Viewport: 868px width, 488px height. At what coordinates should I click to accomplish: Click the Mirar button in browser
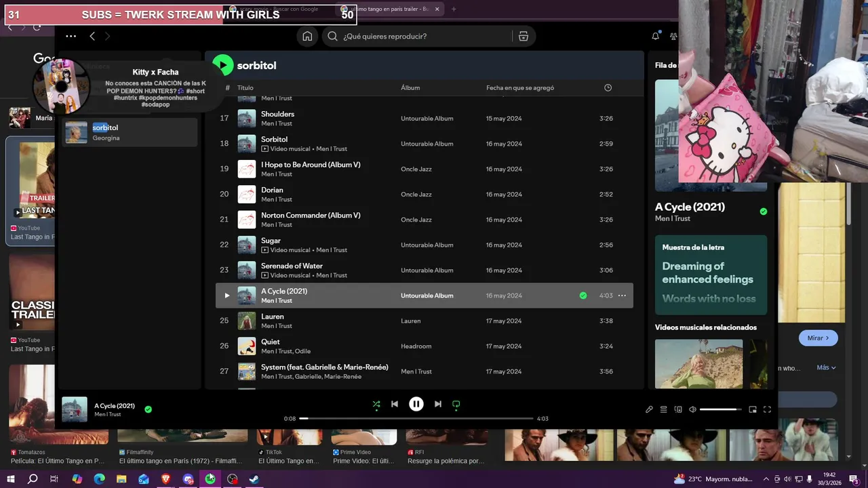818,338
